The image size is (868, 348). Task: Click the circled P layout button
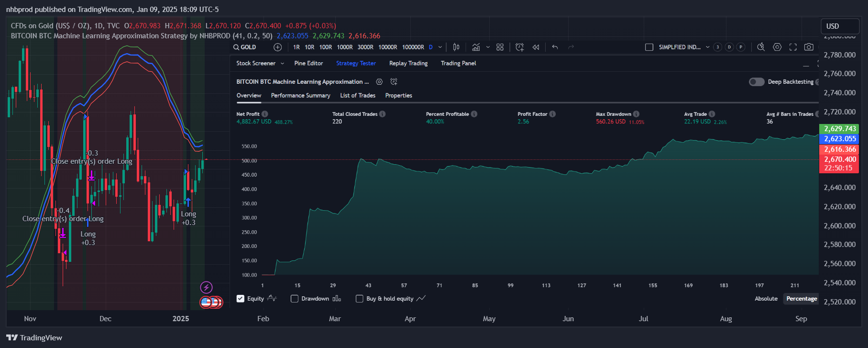click(x=741, y=47)
